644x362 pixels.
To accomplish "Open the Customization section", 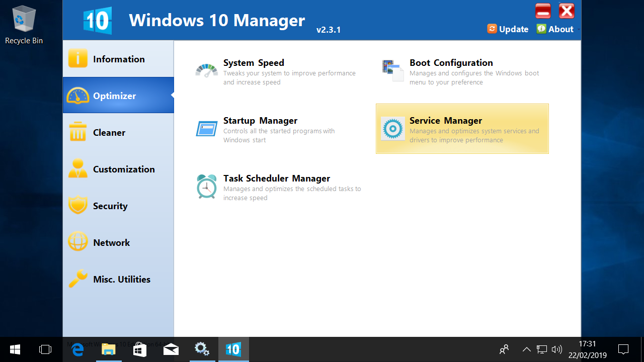I will click(124, 169).
